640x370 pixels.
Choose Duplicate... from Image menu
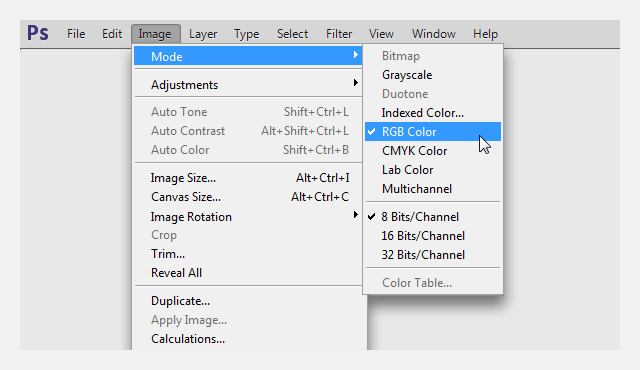[248, 301]
